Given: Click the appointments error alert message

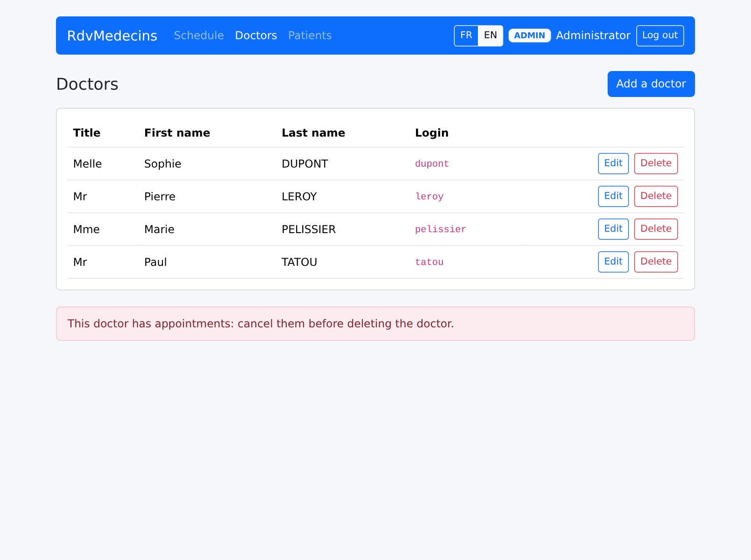Looking at the screenshot, I should pos(375,324).
